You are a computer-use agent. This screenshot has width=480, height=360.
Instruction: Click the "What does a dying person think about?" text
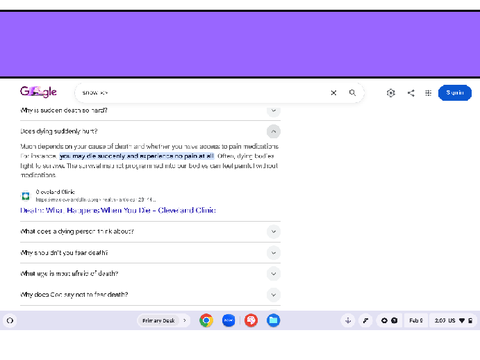pyautogui.click(x=77, y=231)
